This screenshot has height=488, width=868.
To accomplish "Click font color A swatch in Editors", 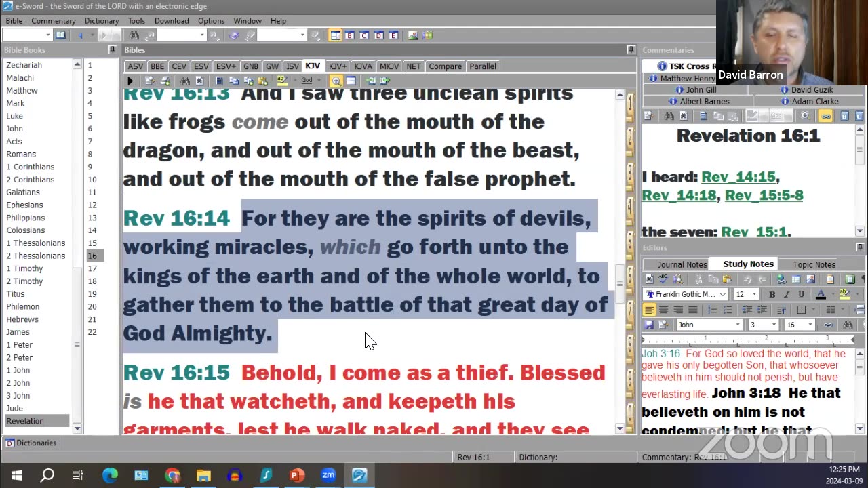I will coord(821,294).
